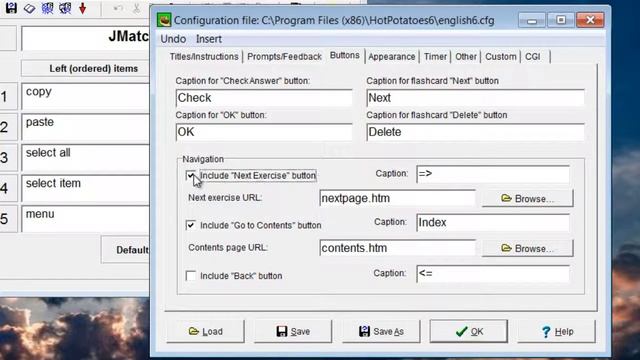Click the greyed scissors cut icon
Image resolution: width=640 pixels, height=360 pixels.
pyautogui.click(x=137, y=8)
